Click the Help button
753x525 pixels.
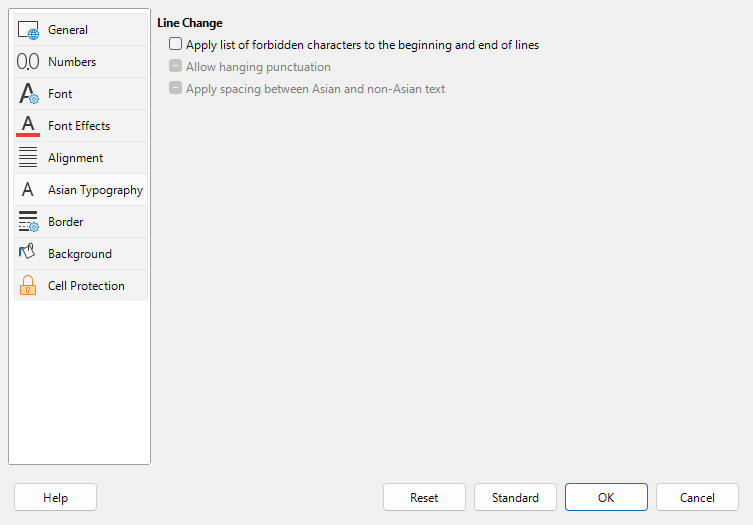[x=55, y=497]
